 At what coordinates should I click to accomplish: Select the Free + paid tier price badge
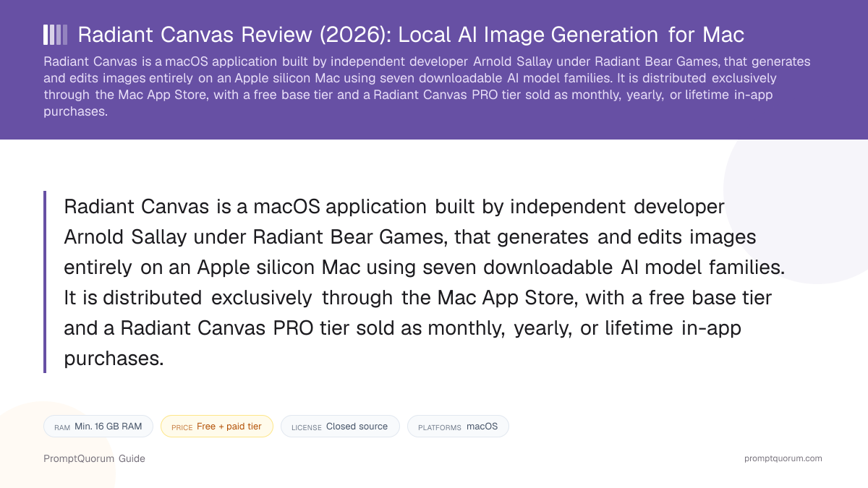click(217, 427)
